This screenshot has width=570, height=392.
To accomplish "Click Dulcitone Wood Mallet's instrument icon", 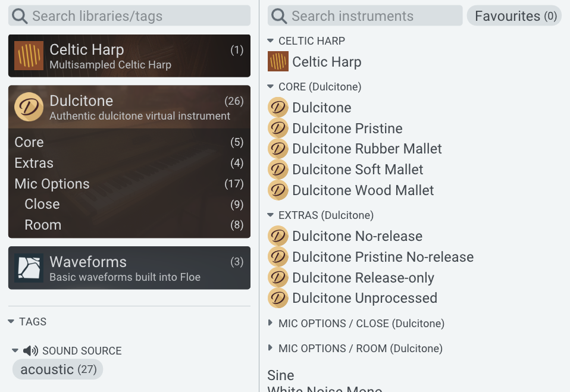I will (278, 190).
